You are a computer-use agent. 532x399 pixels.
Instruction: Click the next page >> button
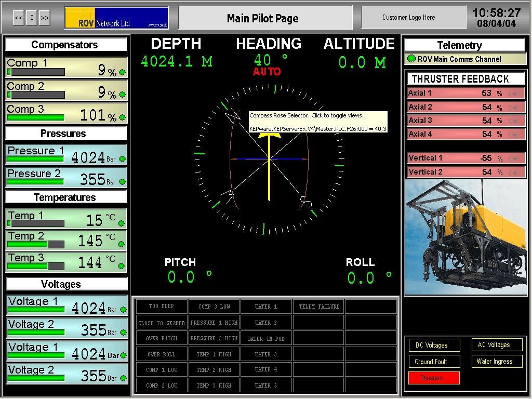[45, 18]
